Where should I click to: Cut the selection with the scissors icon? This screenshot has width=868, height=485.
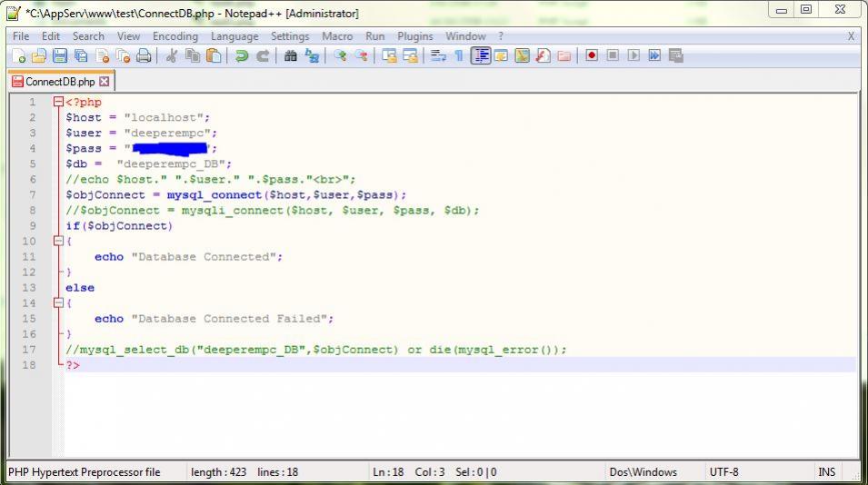tap(172, 55)
